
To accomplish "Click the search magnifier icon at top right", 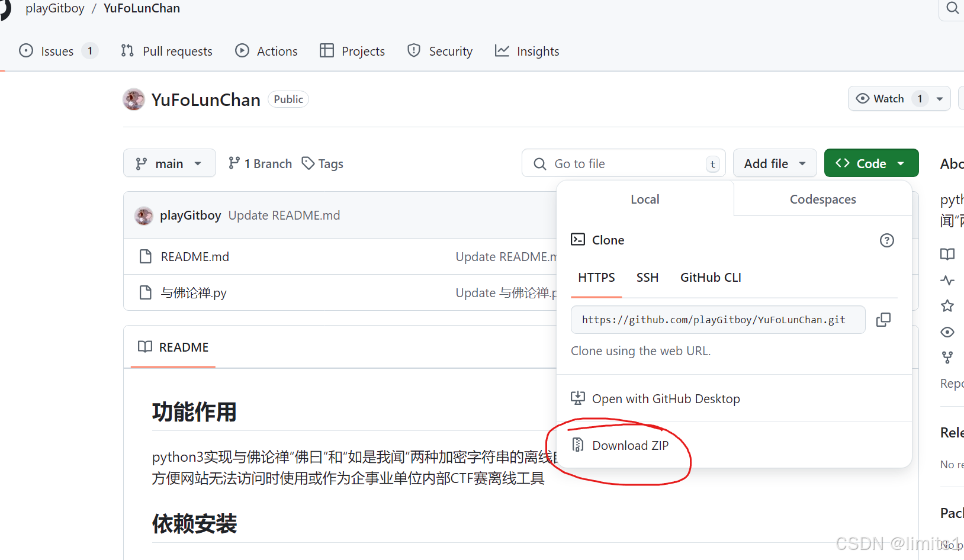I will [952, 8].
